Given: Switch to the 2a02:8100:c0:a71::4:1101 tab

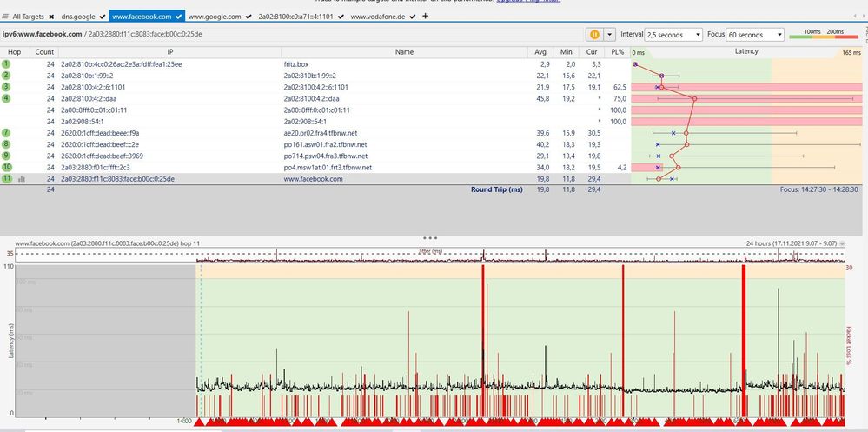Looking at the screenshot, I should [295, 17].
